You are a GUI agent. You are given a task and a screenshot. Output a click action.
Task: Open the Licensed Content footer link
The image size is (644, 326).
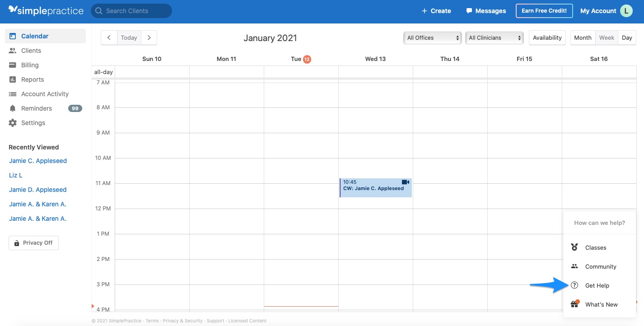pyautogui.click(x=247, y=321)
